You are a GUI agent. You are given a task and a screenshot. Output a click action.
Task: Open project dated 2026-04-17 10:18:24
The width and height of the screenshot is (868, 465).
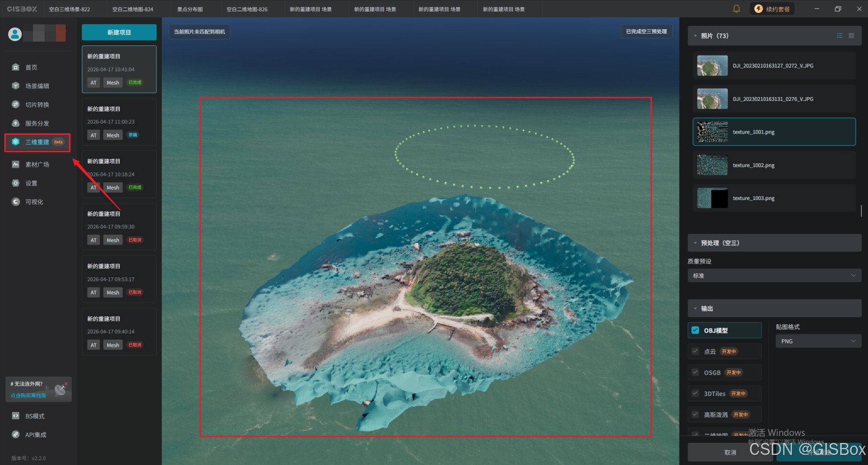(x=119, y=174)
